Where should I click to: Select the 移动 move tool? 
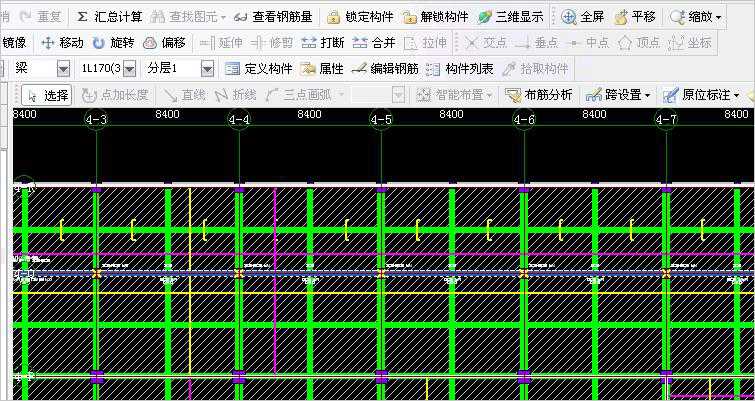tap(63, 43)
